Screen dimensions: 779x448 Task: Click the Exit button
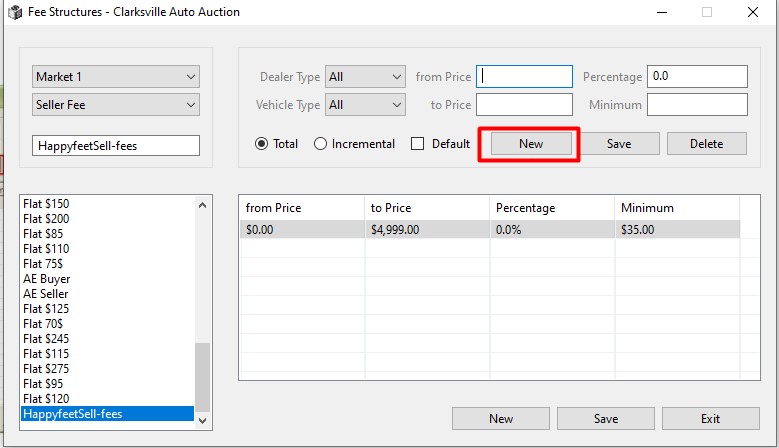[x=710, y=419]
